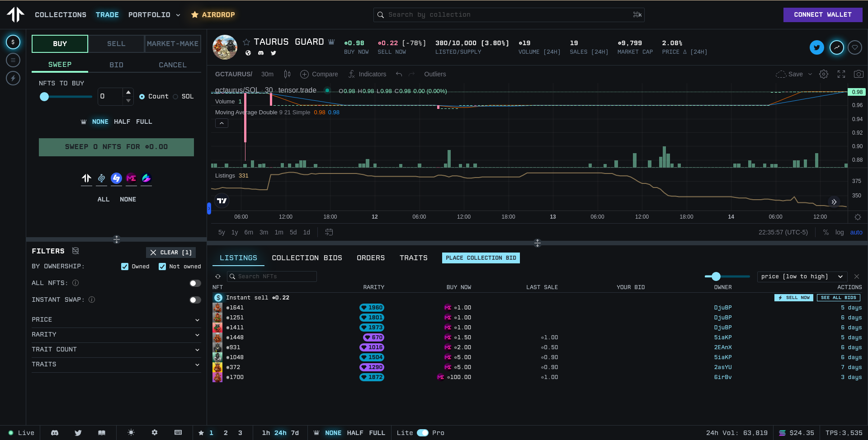Viewport: 868px width, 440px height.
Task: Open chart date range calendar icon
Action: 329,232
